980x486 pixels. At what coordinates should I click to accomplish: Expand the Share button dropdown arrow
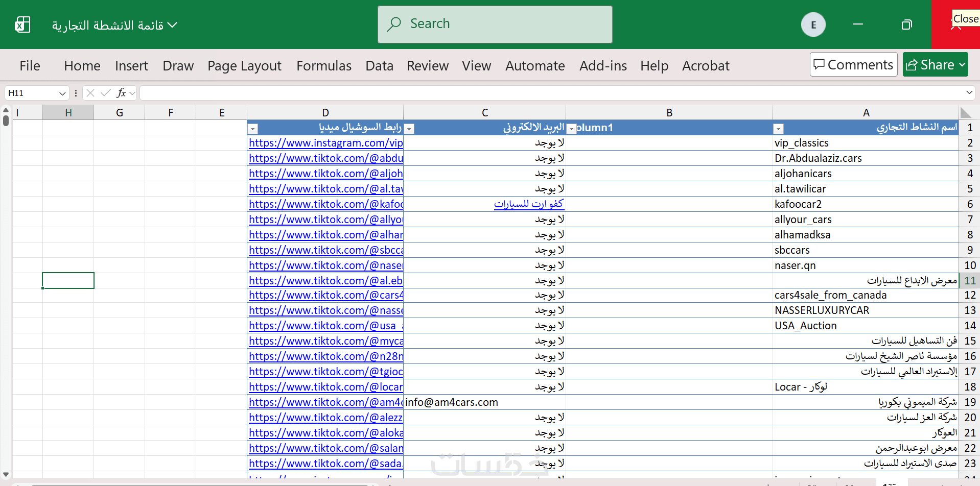[962, 65]
